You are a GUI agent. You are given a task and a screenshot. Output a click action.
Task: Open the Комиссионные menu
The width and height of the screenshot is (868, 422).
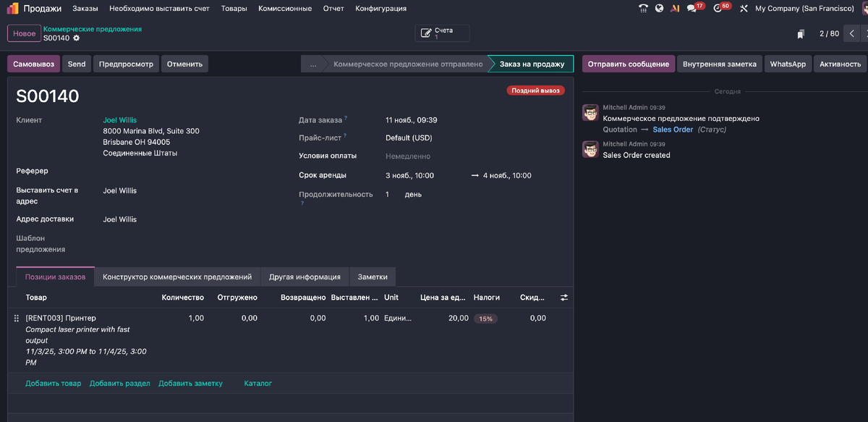pos(285,9)
